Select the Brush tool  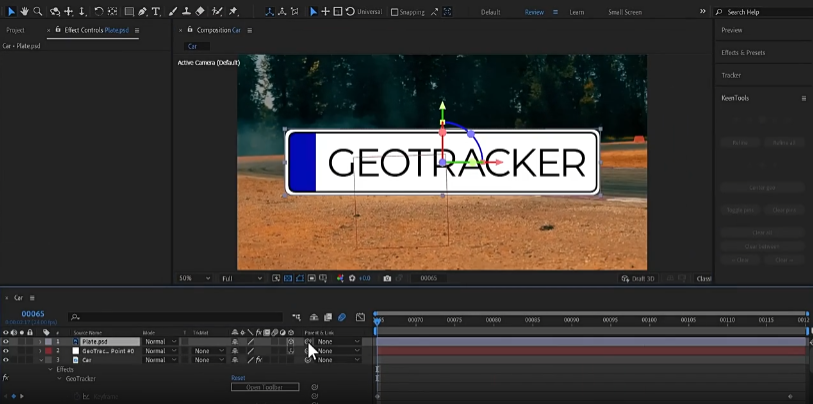click(x=173, y=11)
